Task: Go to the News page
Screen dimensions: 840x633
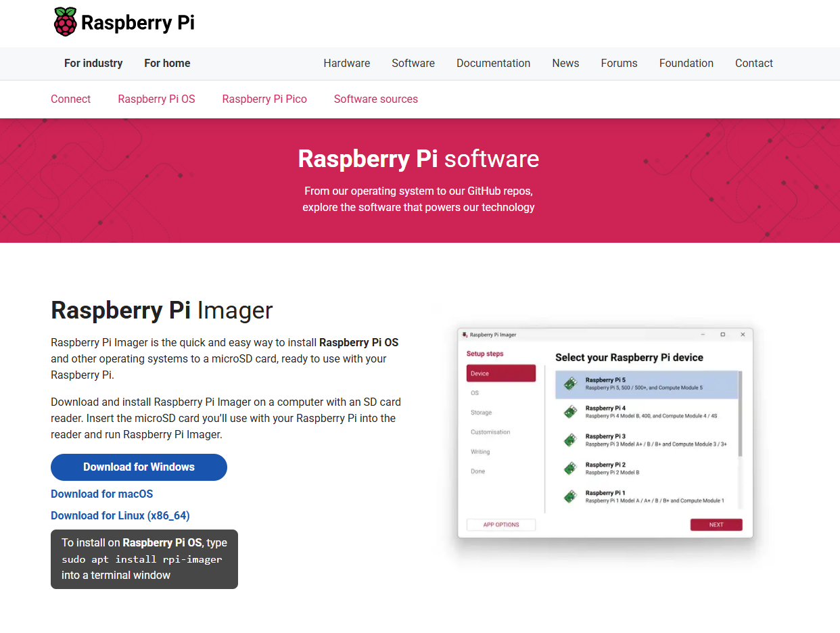Action: [565, 63]
